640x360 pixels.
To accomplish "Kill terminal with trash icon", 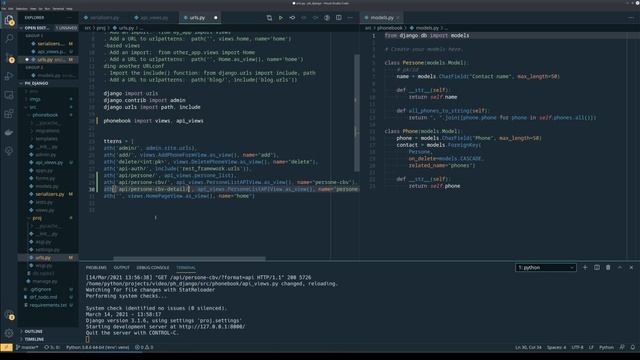I will [608, 267].
